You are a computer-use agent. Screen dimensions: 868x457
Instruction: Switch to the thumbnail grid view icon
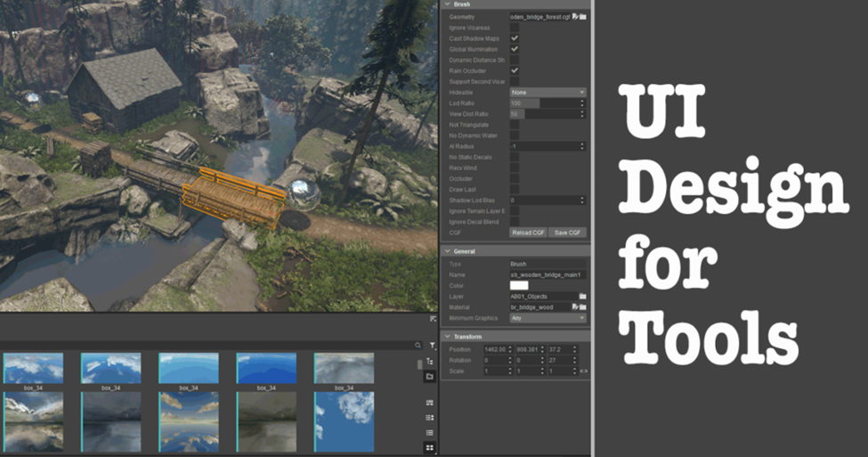[430, 447]
